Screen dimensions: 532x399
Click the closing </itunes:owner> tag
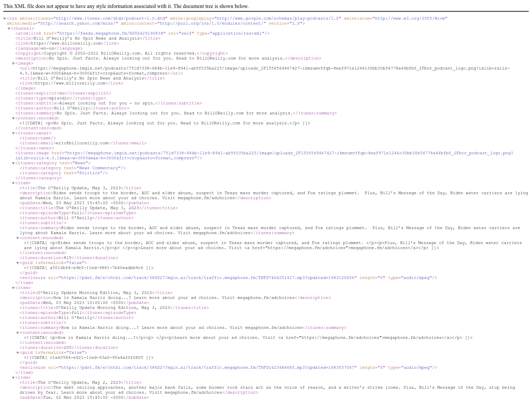click(35, 148)
